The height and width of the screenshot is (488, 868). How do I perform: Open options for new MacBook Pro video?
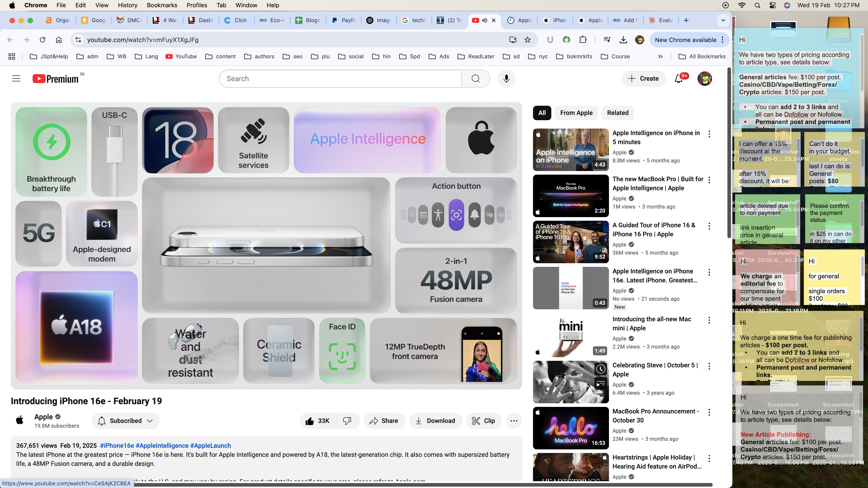[709, 180]
